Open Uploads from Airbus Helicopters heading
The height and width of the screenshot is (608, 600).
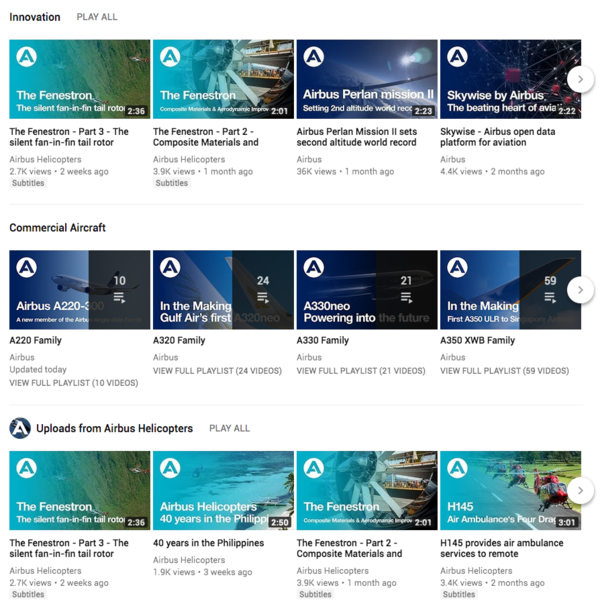point(114,428)
